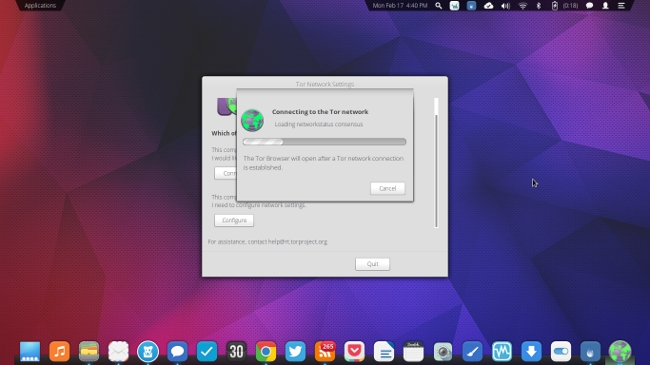Image resolution: width=650 pixels, height=365 pixels.
Task: Open the date and time indicator
Action: pyautogui.click(x=400, y=5)
